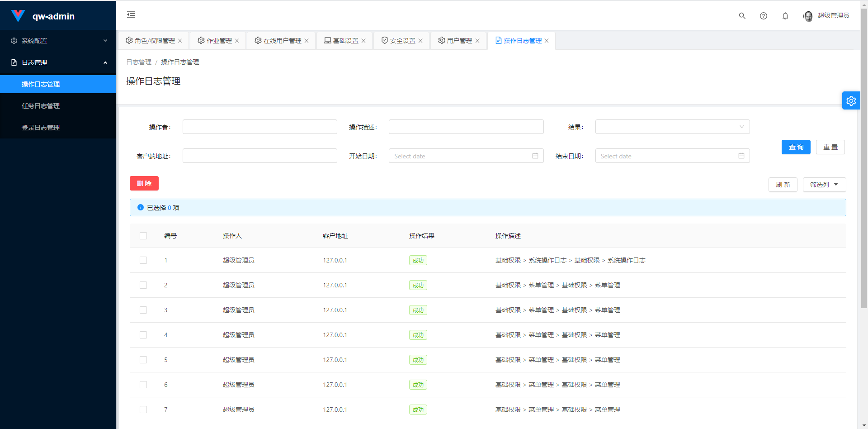Check the row 6 checkbox
The width and height of the screenshot is (868, 429).
tap(143, 385)
